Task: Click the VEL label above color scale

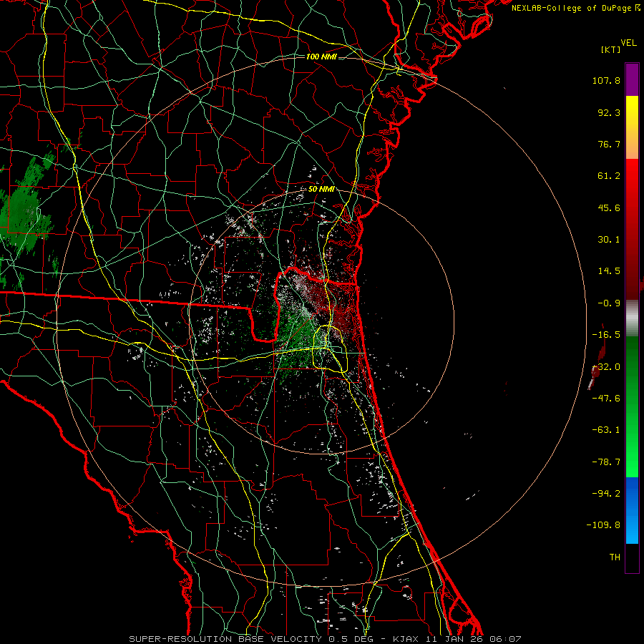Action: [x=628, y=43]
